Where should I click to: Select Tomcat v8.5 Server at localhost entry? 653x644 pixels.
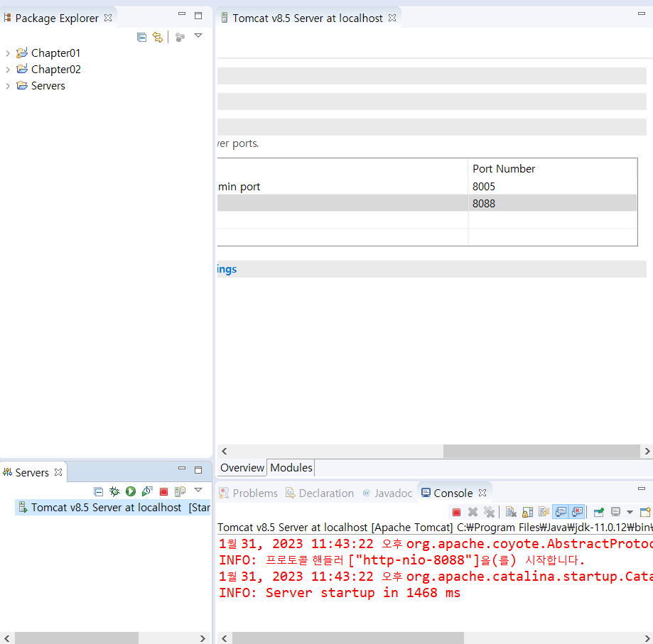coord(112,508)
